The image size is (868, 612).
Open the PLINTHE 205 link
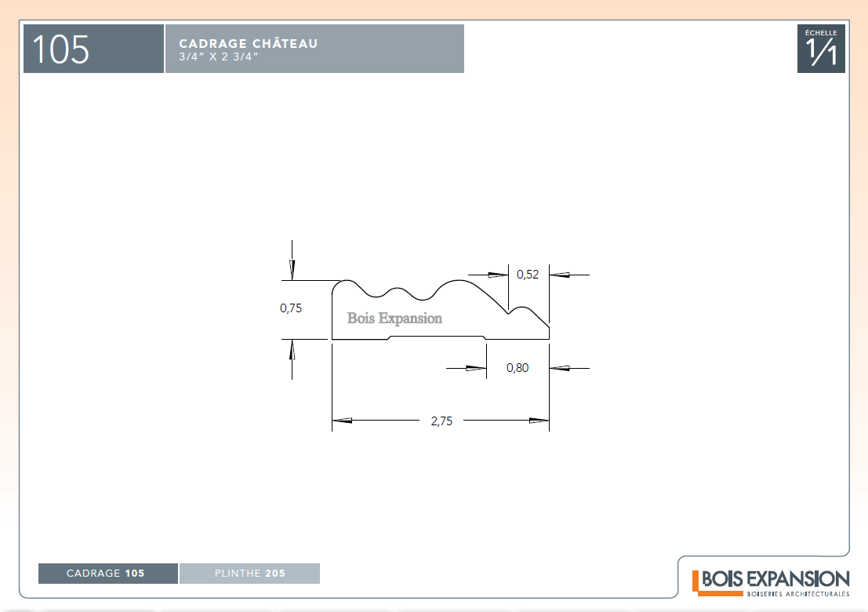[x=249, y=574]
